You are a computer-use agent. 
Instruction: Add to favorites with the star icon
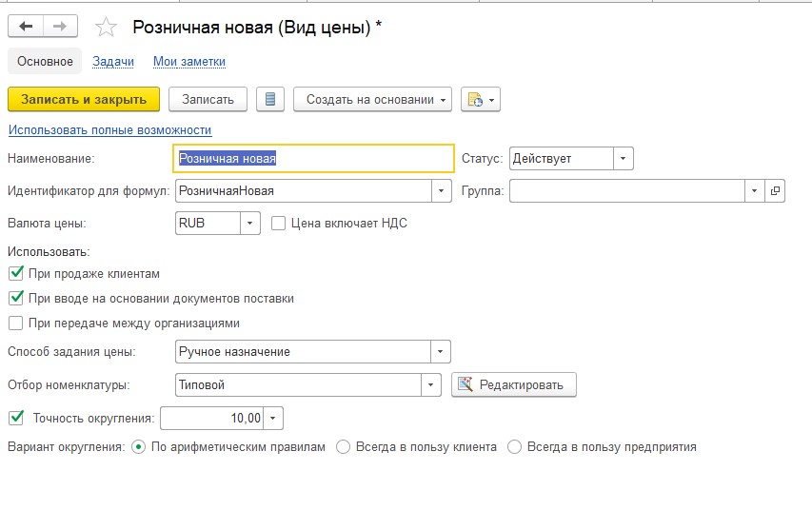coord(107,27)
